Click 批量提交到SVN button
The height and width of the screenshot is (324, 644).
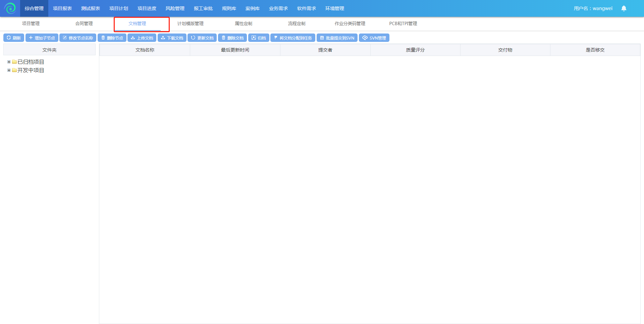[337, 38]
